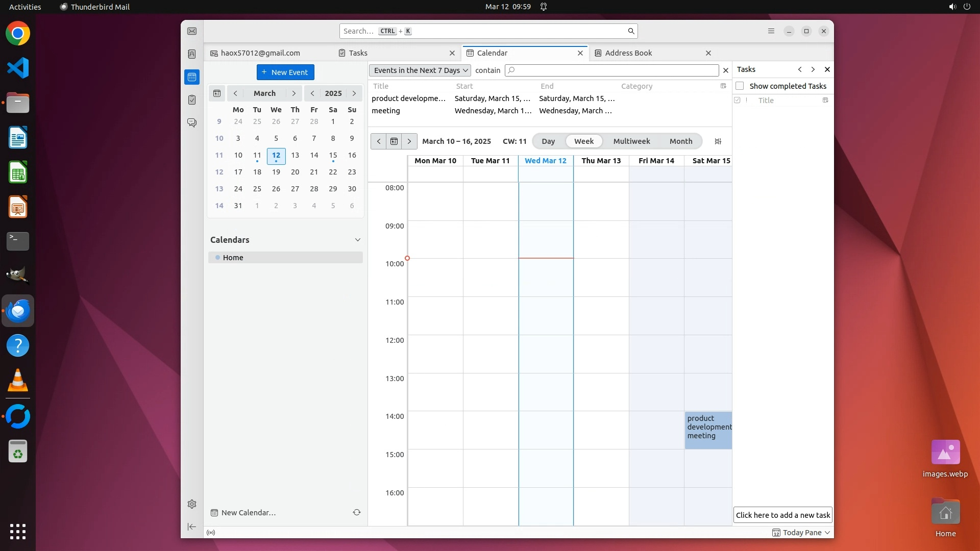Open the Address Book sidebar icon
This screenshot has height=551, width=980.
click(192, 54)
